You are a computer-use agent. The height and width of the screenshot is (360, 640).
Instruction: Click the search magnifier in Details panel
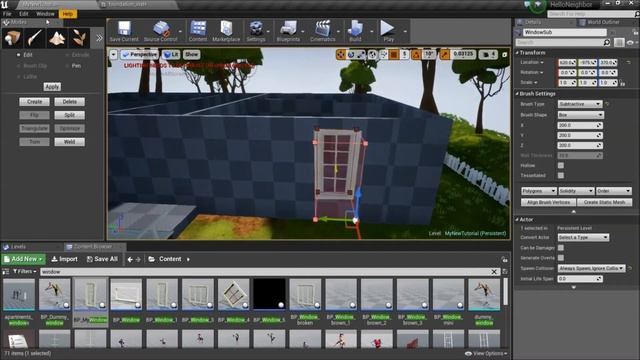coord(607,42)
